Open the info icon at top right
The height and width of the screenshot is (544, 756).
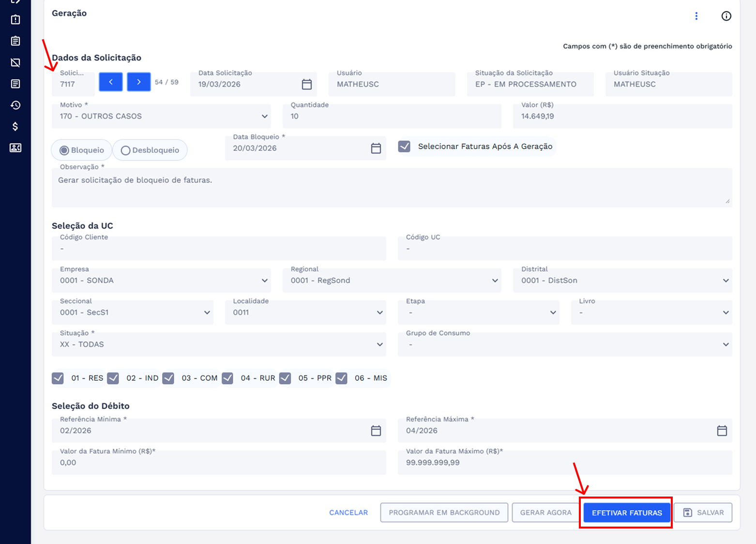726,16
